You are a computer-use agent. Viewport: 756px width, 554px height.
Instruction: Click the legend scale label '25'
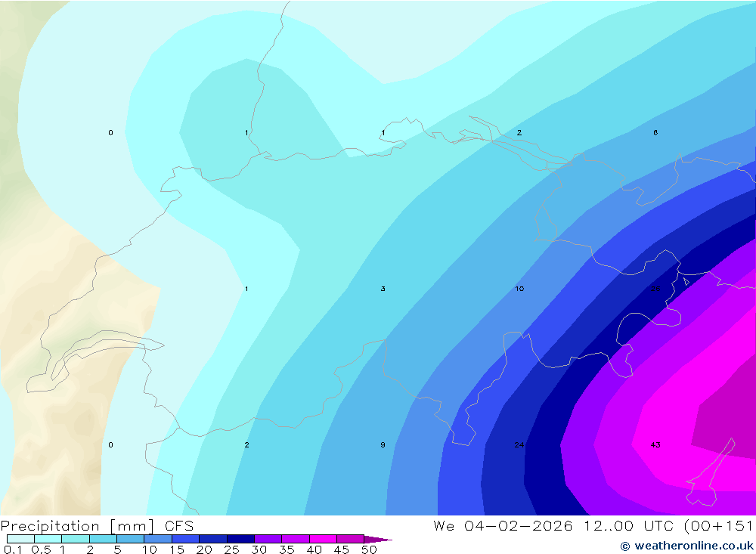point(232,549)
